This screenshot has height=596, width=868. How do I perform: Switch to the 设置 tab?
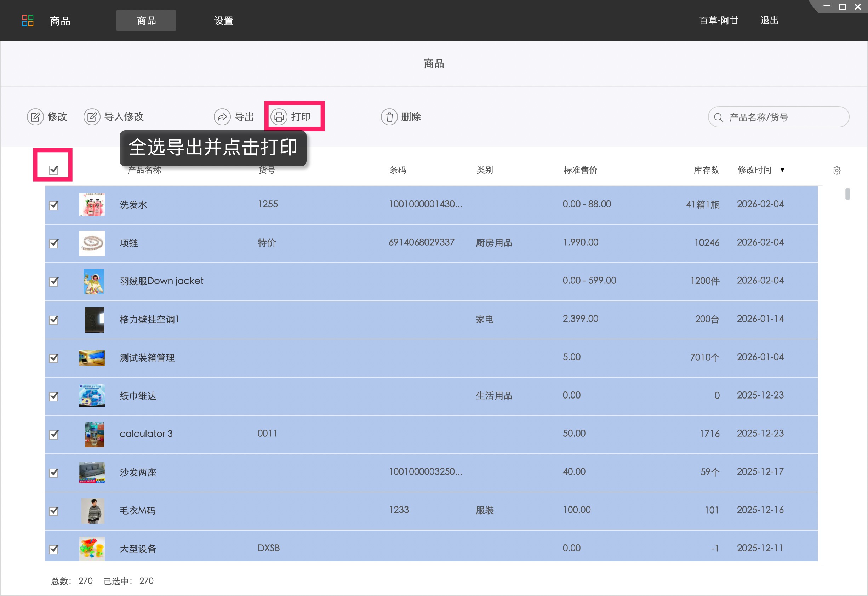point(224,21)
